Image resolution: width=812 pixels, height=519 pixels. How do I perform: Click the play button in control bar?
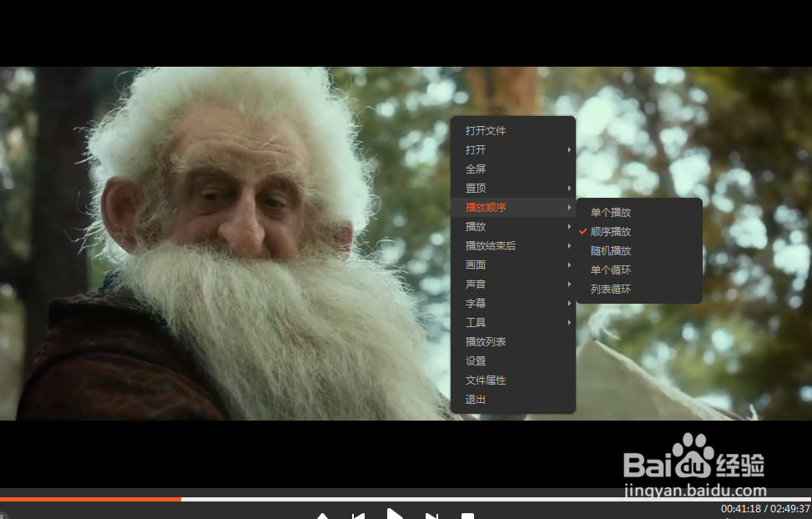coord(395,514)
